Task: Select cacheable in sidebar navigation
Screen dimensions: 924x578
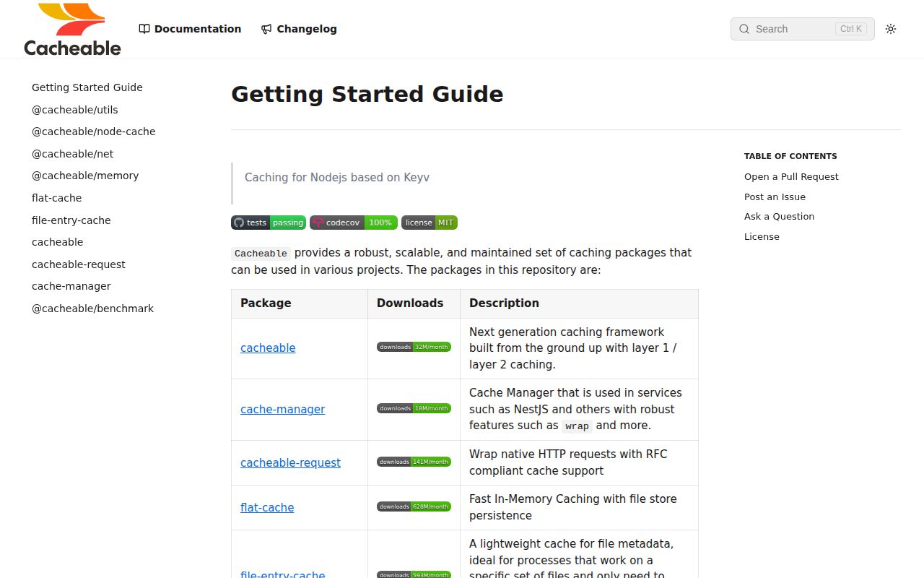Action: 57,242
